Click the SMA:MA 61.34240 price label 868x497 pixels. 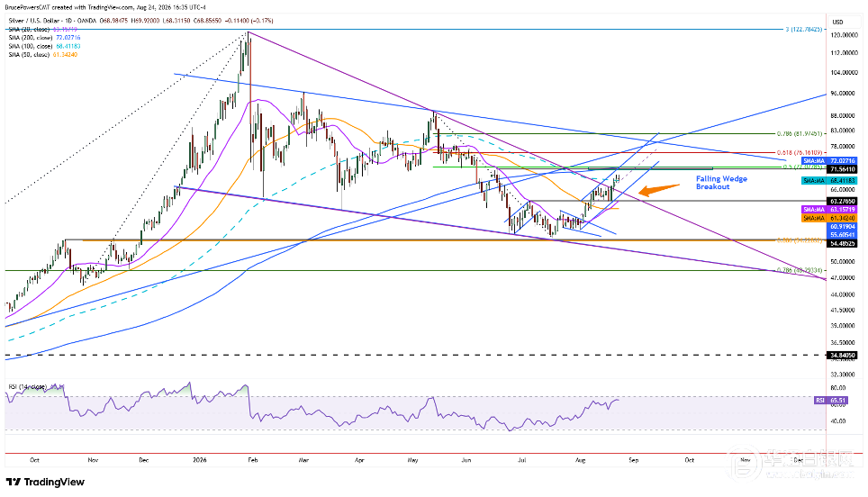click(x=828, y=218)
